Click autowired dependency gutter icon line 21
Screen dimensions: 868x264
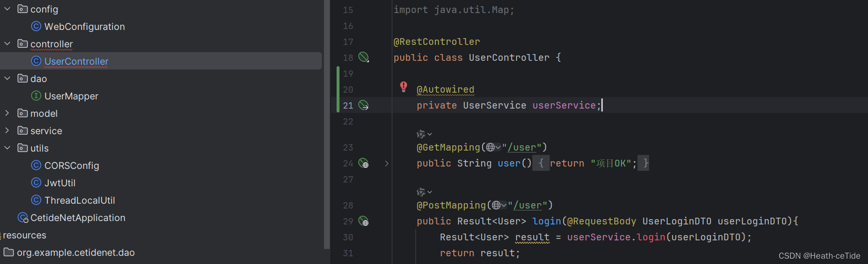pyautogui.click(x=364, y=105)
